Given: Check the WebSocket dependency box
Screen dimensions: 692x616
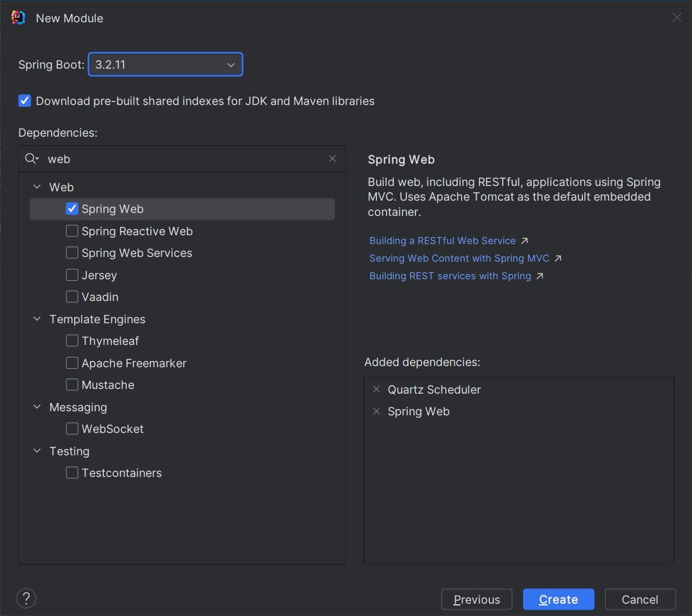Looking at the screenshot, I should pos(72,429).
